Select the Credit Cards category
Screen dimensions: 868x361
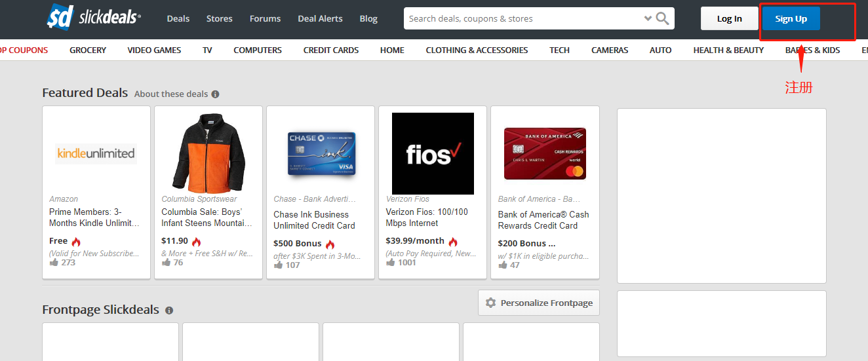click(x=331, y=50)
